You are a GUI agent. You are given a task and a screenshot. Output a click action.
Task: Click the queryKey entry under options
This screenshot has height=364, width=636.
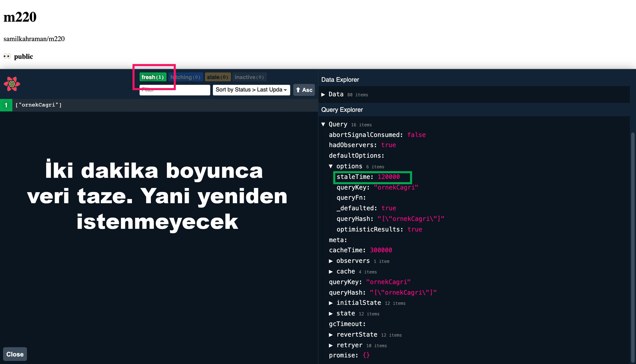(377, 187)
